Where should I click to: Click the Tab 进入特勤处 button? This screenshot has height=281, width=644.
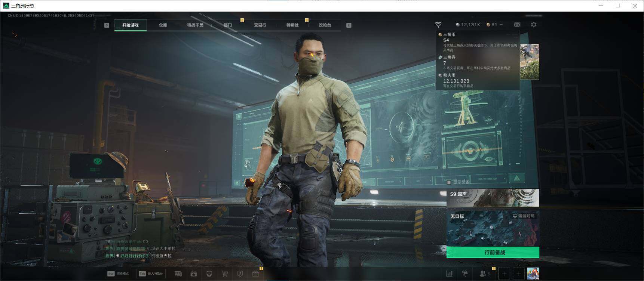151,274
